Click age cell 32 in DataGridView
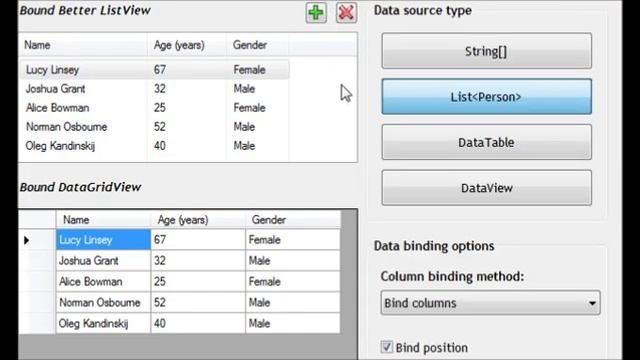The width and height of the screenshot is (640, 360). coord(198,261)
